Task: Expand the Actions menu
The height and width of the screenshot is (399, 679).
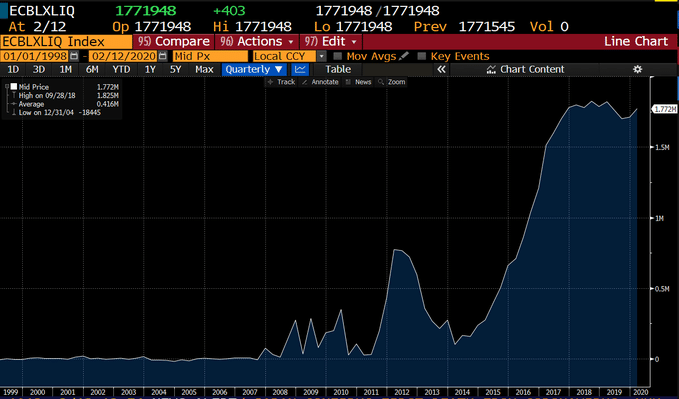Action: 257,42
